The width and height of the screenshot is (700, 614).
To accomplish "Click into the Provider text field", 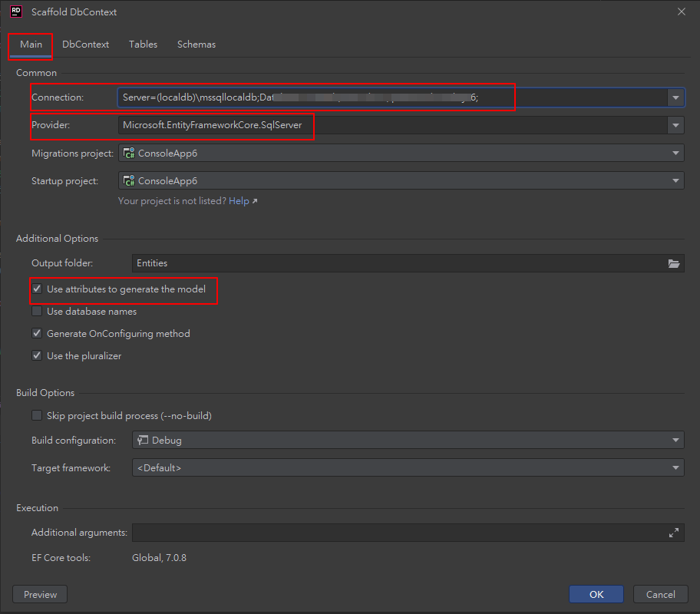I will (393, 125).
